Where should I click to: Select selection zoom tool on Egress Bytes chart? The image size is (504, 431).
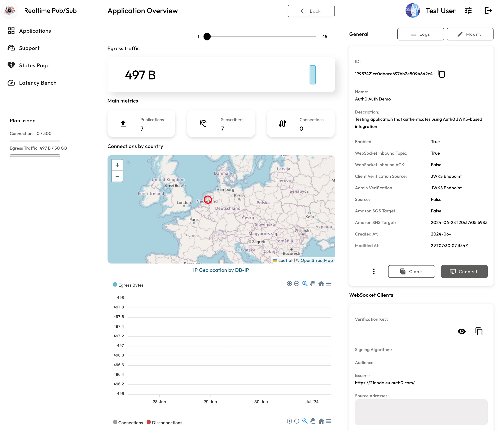pyautogui.click(x=305, y=284)
